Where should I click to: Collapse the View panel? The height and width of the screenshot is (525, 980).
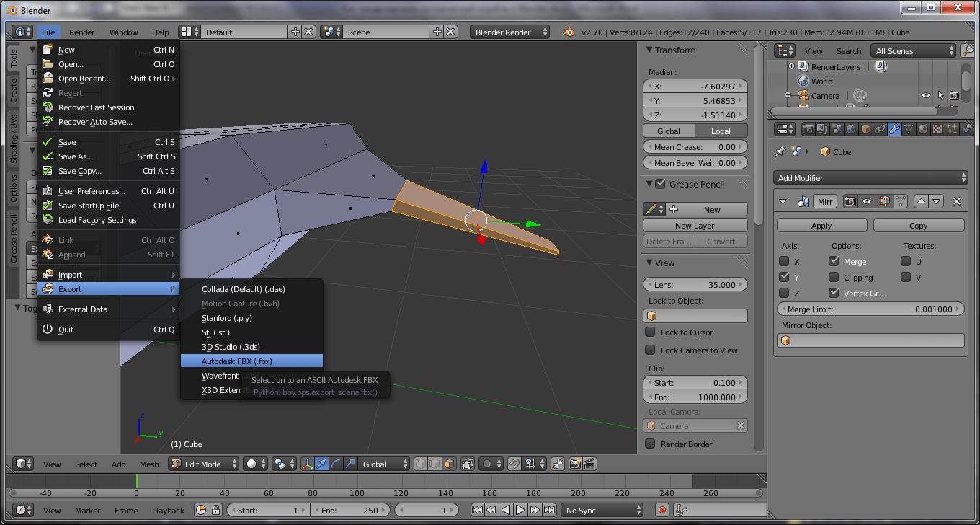click(x=649, y=262)
